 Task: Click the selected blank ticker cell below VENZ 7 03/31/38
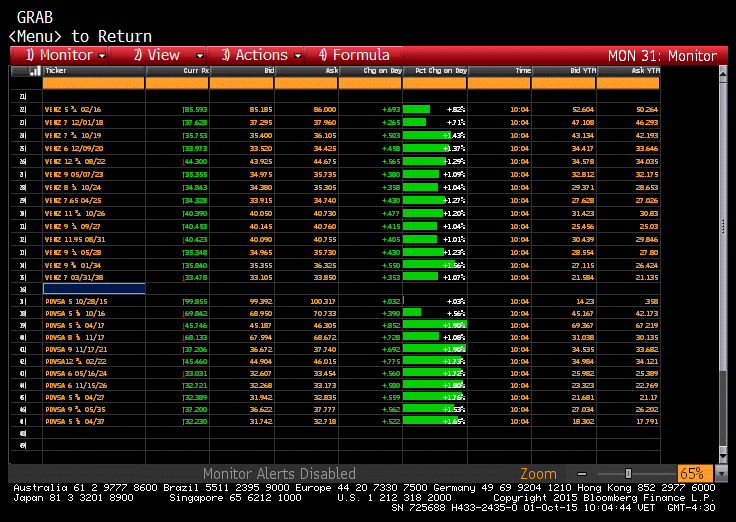(x=94, y=289)
